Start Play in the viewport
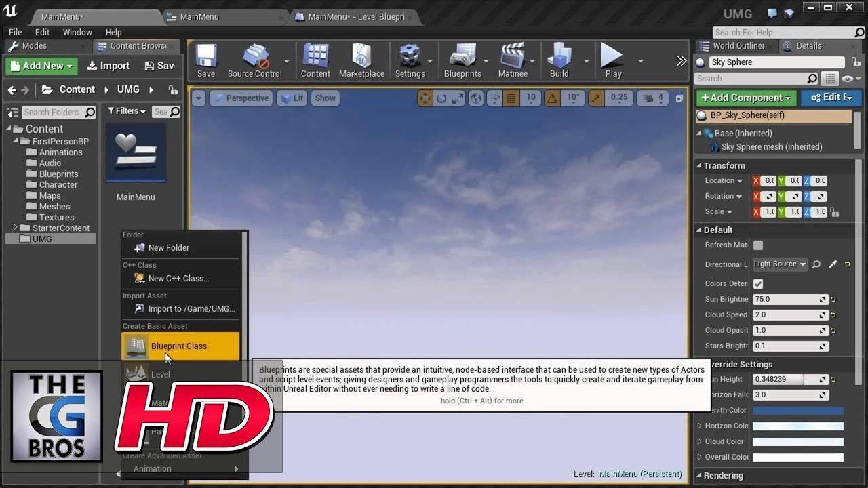868x488 pixels. [613, 60]
